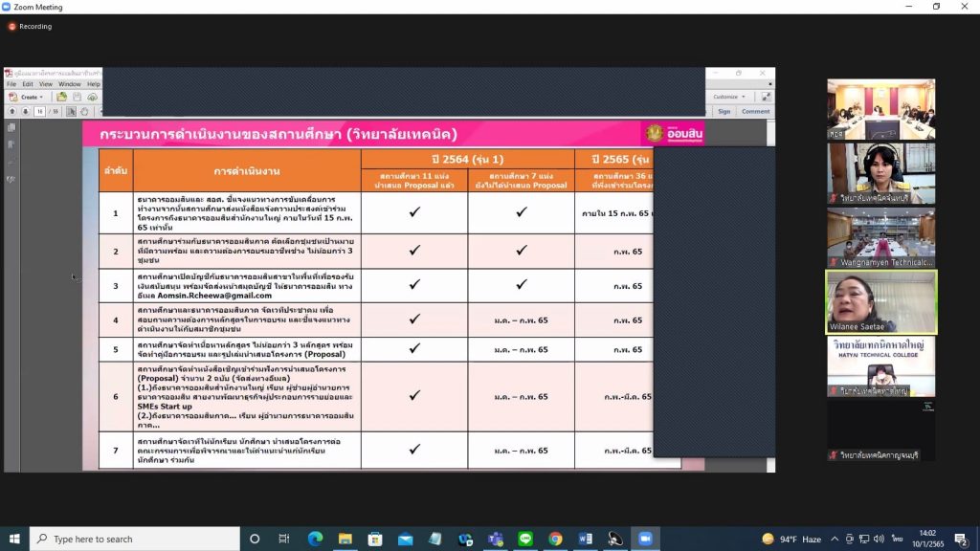Click the cloud upload icon in the PDF toolbar
The image size is (980, 551).
[x=93, y=97]
